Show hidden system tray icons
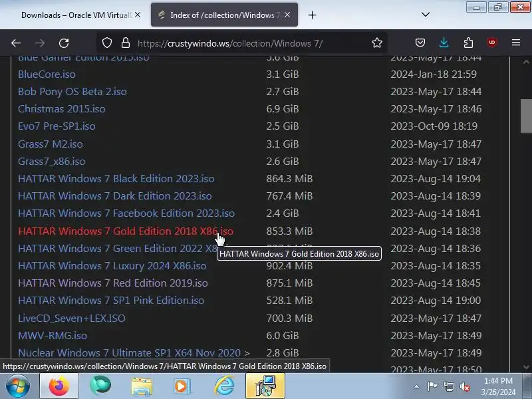Screen dimensions: 532x399 416,386
